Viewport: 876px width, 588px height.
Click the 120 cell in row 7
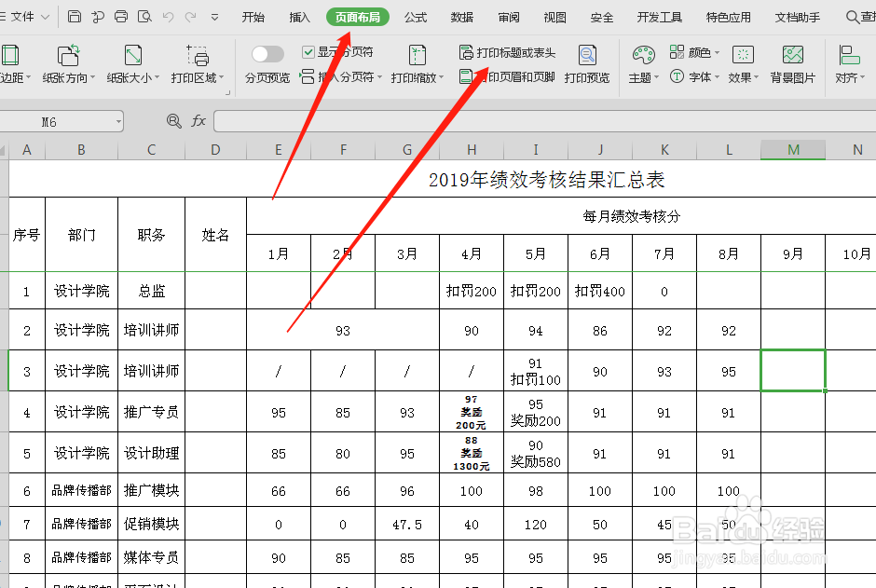coord(535,525)
